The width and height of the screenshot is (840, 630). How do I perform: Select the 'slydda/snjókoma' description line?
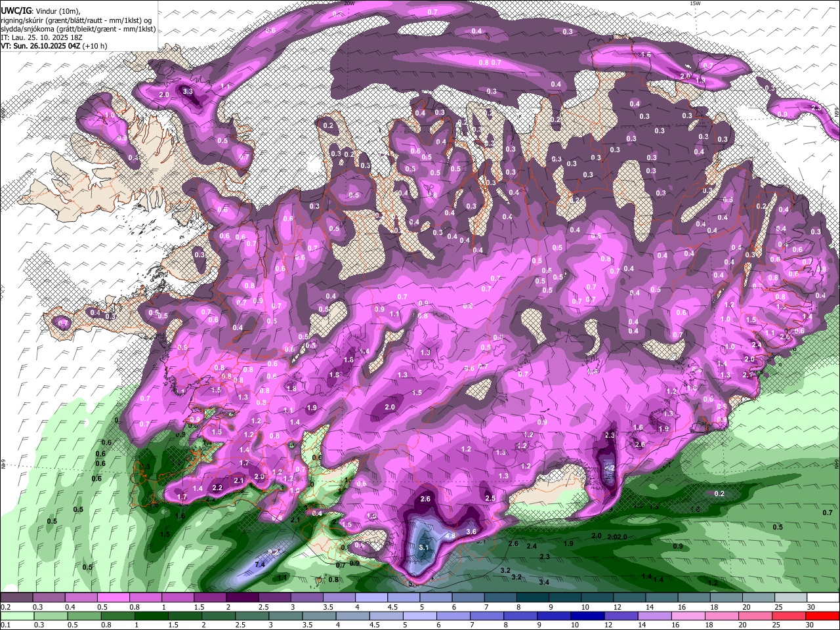[x=78, y=29]
